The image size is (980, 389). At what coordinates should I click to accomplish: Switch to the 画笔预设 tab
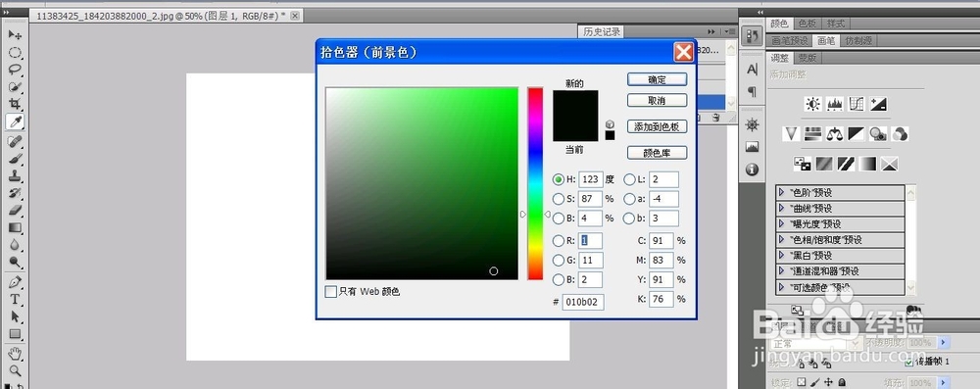coord(790,40)
